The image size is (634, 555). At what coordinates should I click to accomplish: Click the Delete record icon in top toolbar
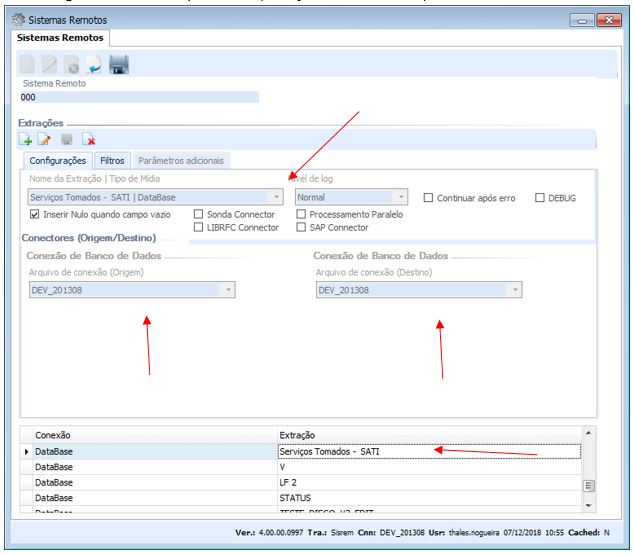tap(72, 65)
